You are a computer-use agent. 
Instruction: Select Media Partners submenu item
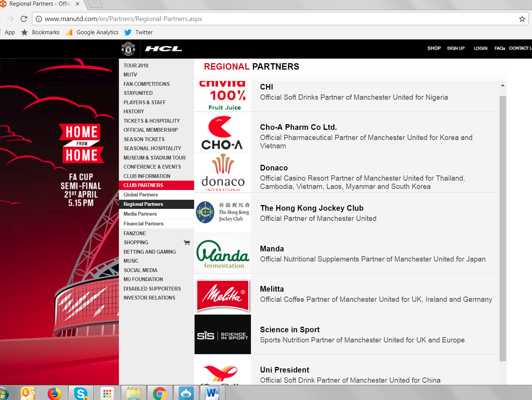coord(157,214)
